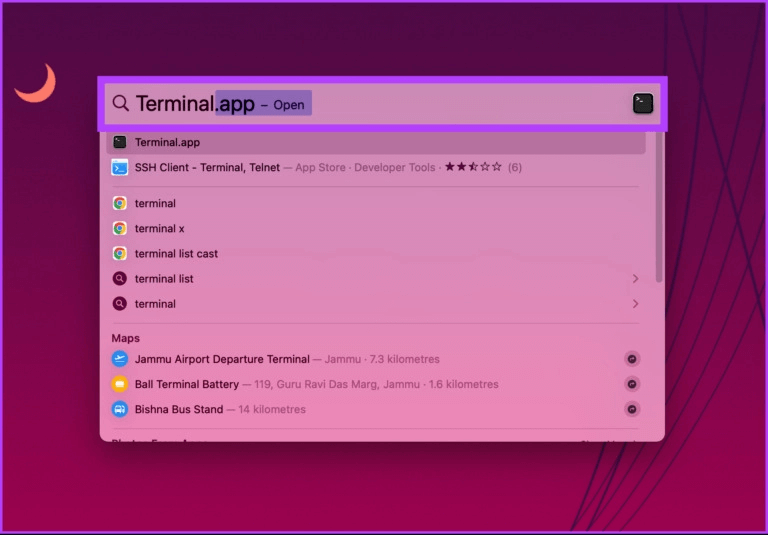The height and width of the screenshot is (535, 768).
Task: Click search icon beside "terminal list"
Action: [x=120, y=279]
